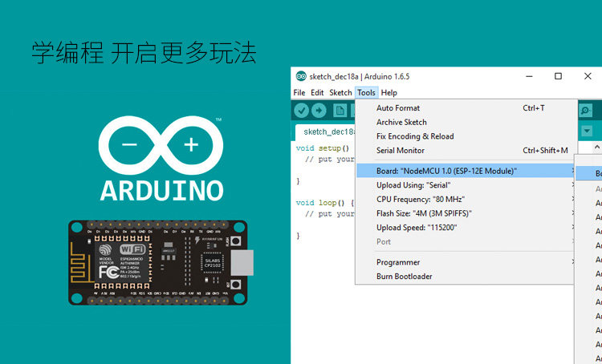Close the Arduino window

tap(588, 76)
